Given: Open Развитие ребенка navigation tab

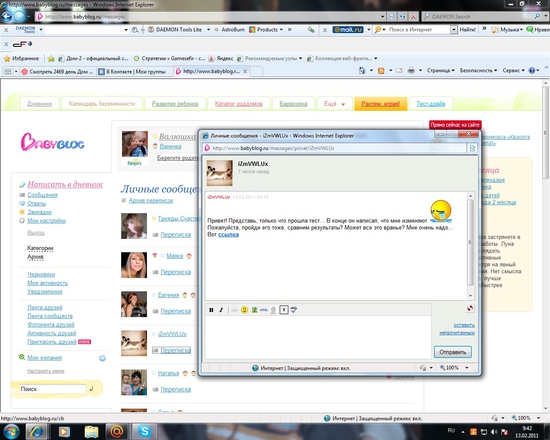Looking at the screenshot, I should pyautogui.click(x=175, y=104).
